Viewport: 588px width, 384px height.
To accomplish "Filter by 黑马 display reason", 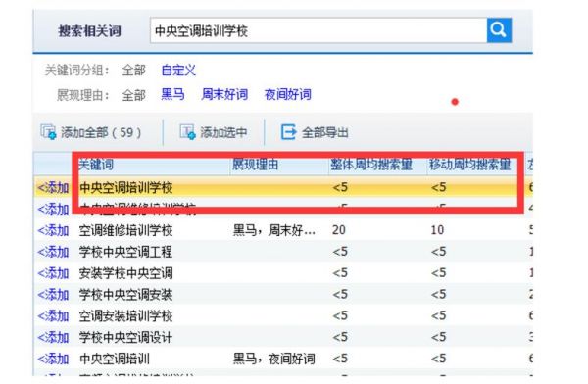I will pos(172,94).
